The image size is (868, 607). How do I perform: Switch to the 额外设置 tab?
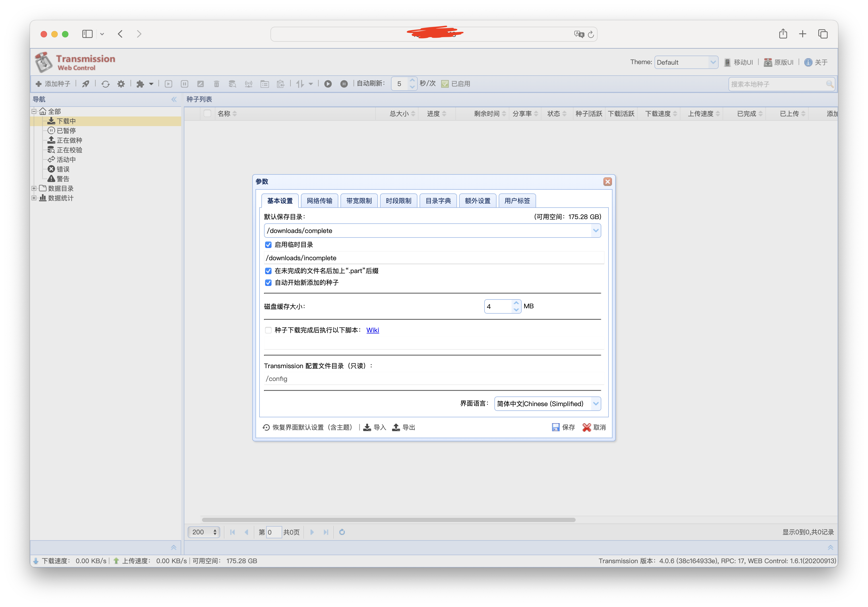478,201
